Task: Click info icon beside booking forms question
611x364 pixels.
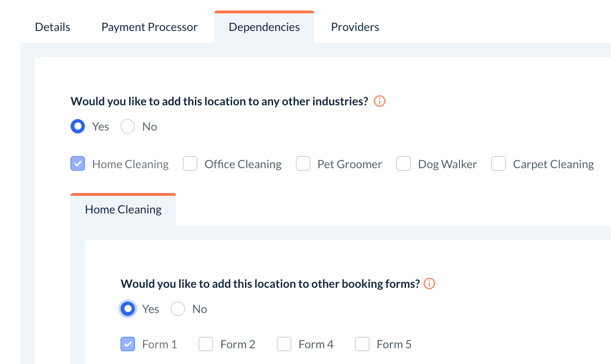Action: point(429,284)
